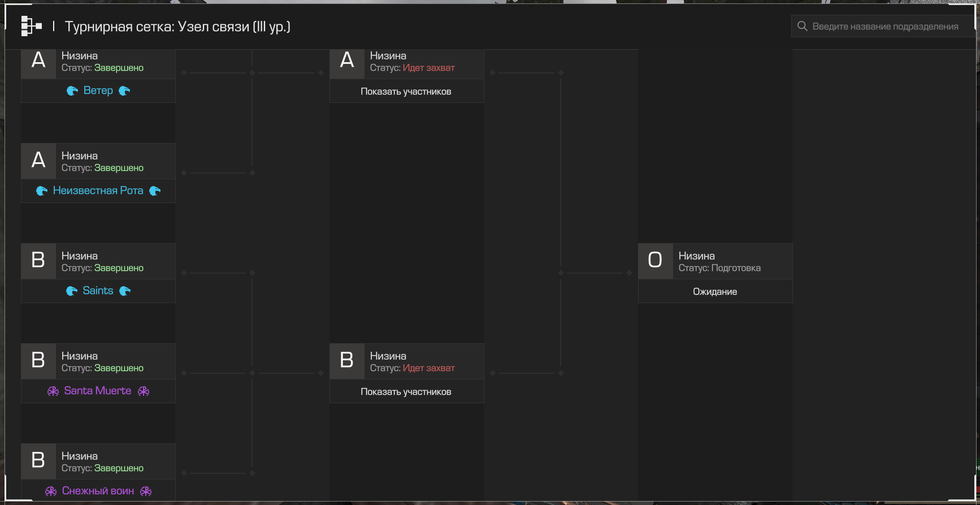Click the Статус: Подготовка text
This screenshot has width=980, height=505.
[x=719, y=268]
